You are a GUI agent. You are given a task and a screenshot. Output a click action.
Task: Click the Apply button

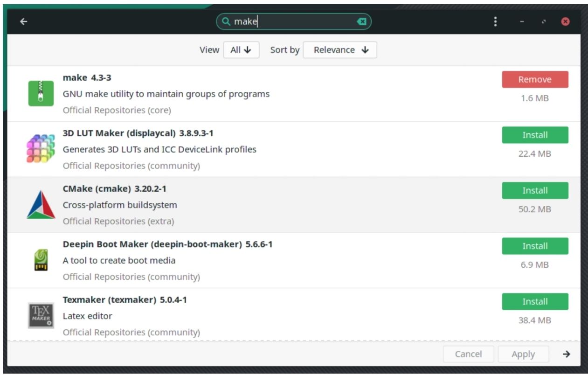click(x=523, y=354)
